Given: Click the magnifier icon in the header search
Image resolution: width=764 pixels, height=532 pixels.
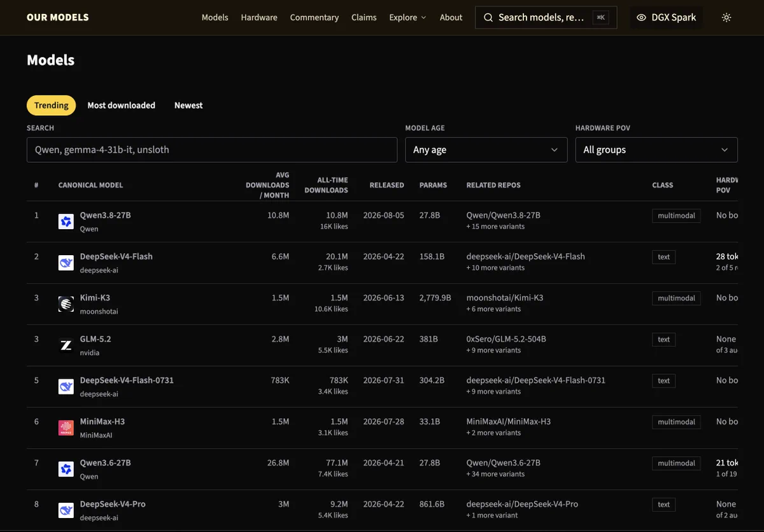Looking at the screenshot, I should coord(488,18).
